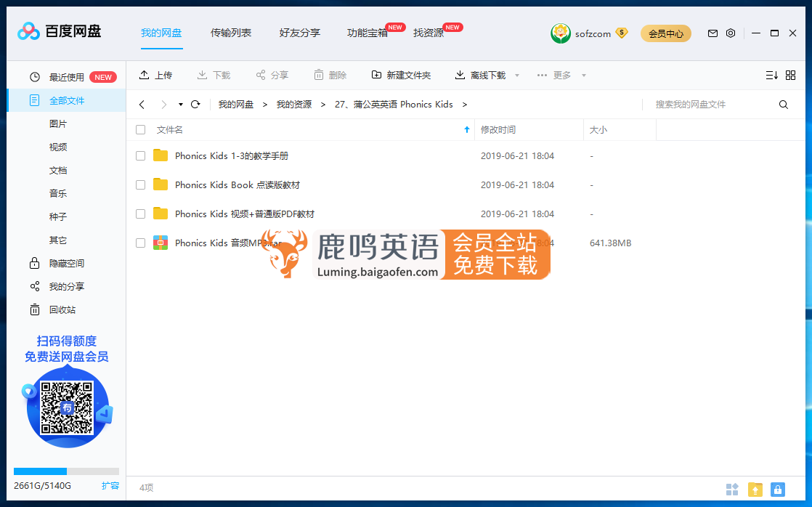Click the 扩容 expand storage link
This screenshot has height=507, width=812.
110,486
